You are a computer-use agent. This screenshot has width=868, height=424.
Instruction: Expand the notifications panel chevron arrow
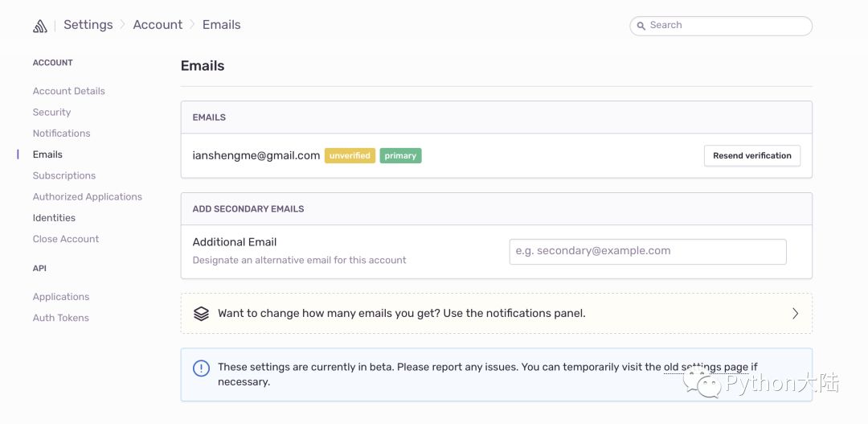[x=795, y=314]
